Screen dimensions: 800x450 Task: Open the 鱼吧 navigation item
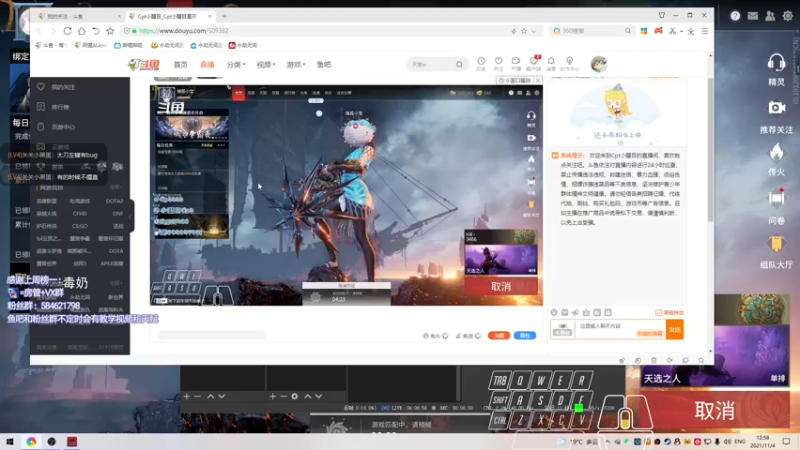tap(324, 65)
